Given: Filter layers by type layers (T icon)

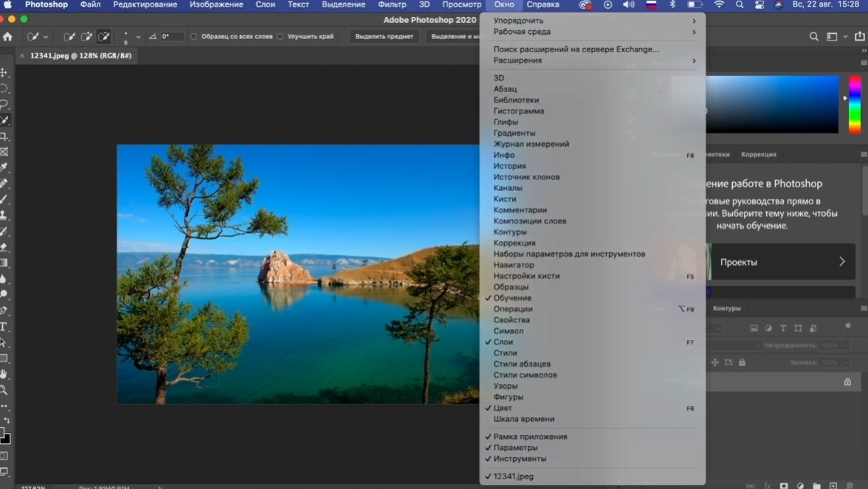Looking at the screenshot, I should 783,328.
